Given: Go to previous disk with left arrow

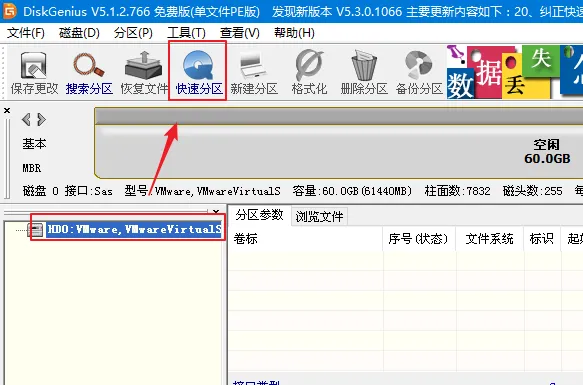Looking at the screenshot, I should (26, 119).
